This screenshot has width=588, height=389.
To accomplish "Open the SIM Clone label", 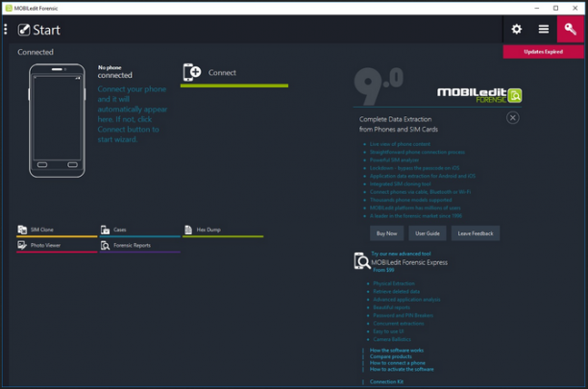I will point(42,230).
